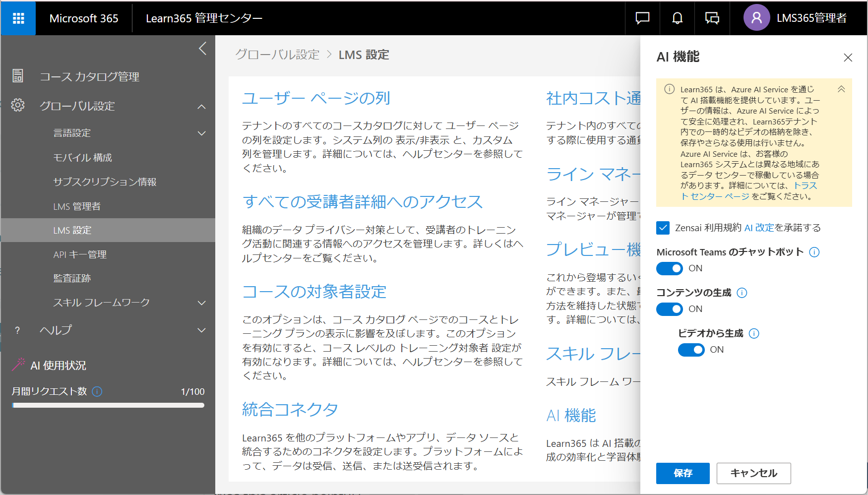Click the グローバル設定 gear icon
Screen dimensions: 868x495
[18, 106]
